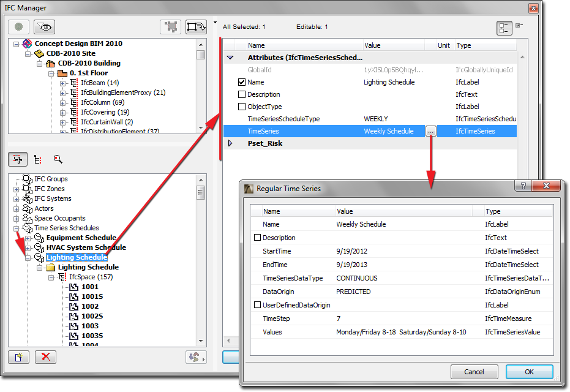The width and height of the screenshot is (570, 392).
Task: Click the select-in-model frame icon
Action: tap(170, 26)
